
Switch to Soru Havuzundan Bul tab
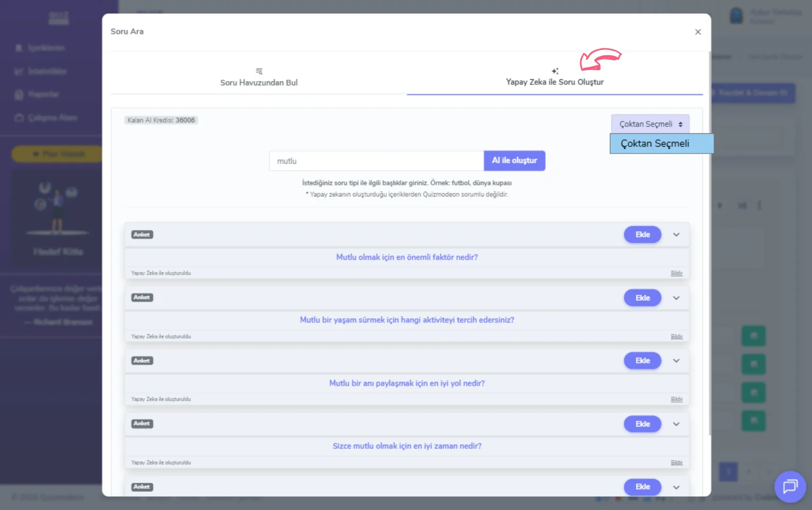(x=259, y=82)
